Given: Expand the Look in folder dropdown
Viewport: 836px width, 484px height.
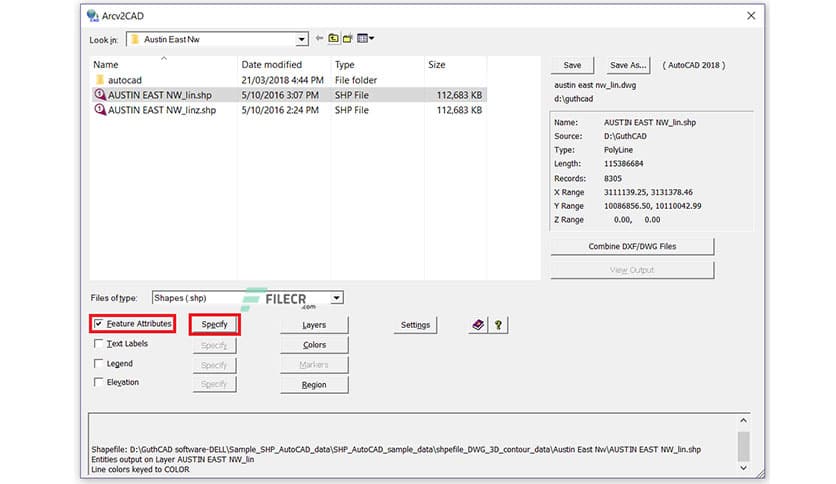Looking at the screenshot, I should 302,39.
